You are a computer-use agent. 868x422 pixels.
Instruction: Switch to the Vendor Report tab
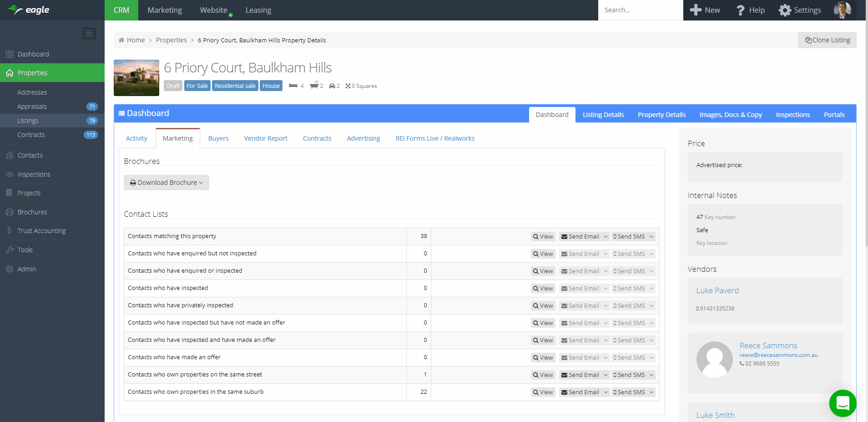(266, 138)
